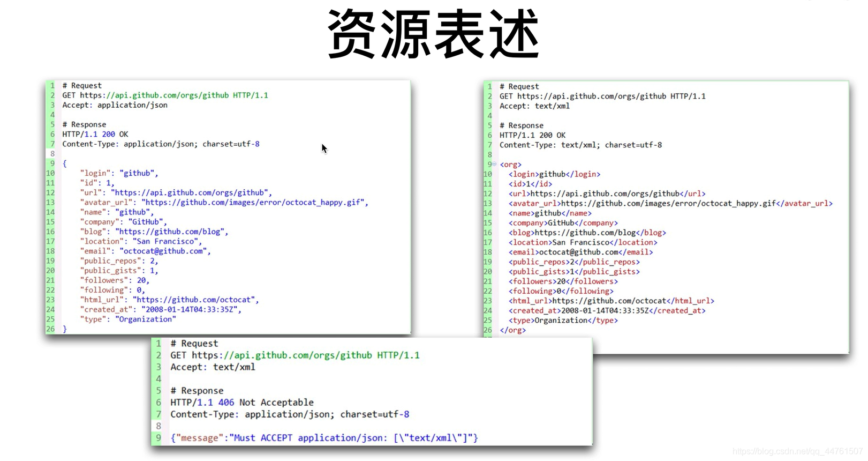The width and height of the screenshot is (868, 461).
Task: Select the <company>GitHub</company> XML line
Action: pyautogui.click(x=563, y=223)
